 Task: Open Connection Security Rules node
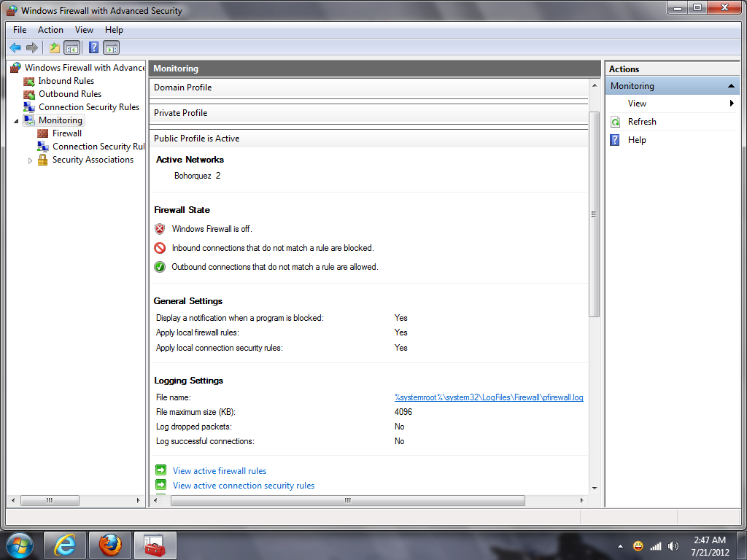point(88,107)
